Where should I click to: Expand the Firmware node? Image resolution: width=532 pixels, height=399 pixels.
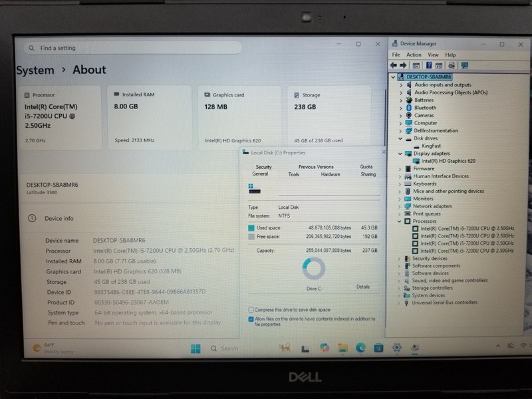(x=400, y=169)
